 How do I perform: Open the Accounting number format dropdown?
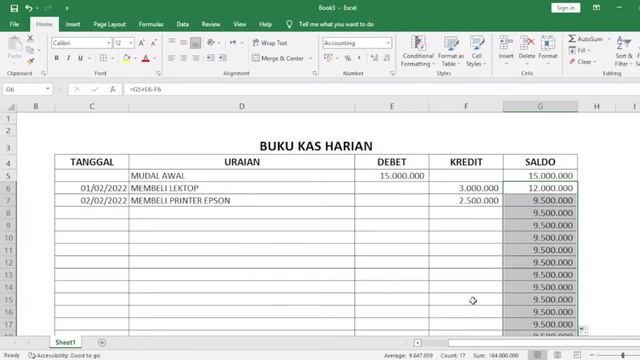point(388,43)
